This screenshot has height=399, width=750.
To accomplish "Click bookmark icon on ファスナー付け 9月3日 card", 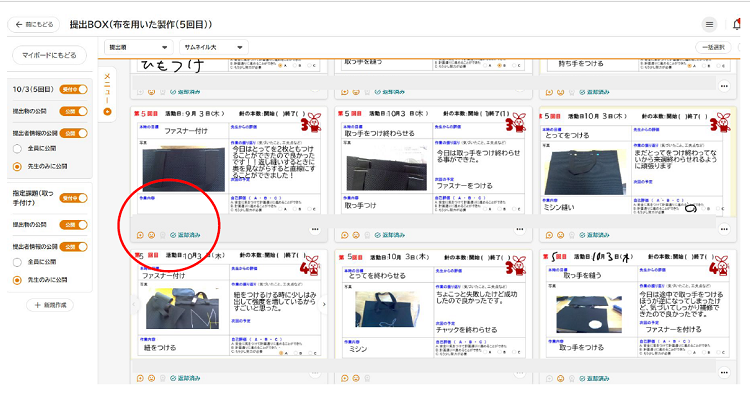I will [162, 235].
